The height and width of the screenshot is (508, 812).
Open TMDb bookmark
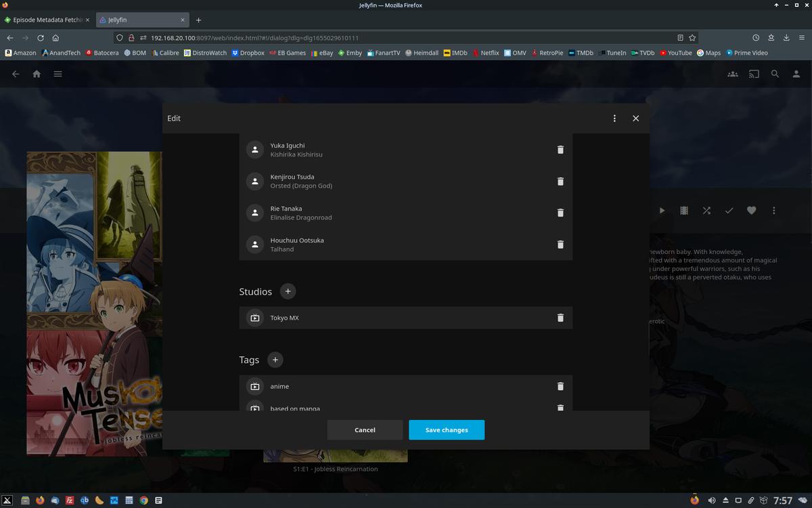[581, 53]
